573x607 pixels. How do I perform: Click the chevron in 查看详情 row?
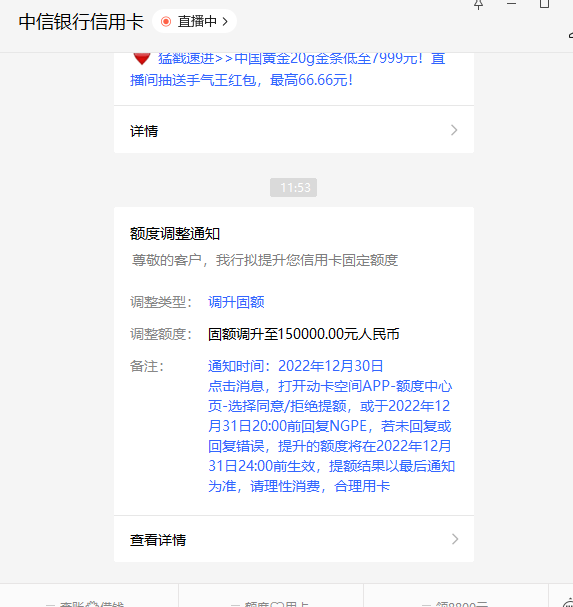coord(455,539)
